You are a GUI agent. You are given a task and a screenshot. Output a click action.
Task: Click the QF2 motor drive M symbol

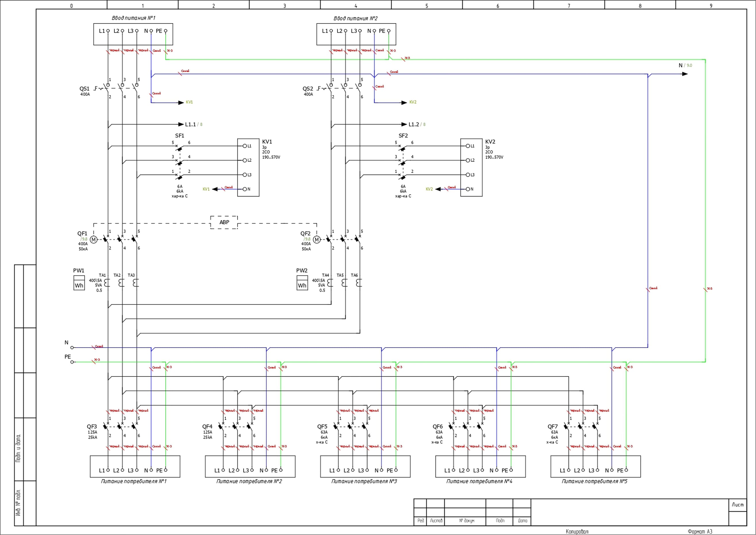click(317, 240)
